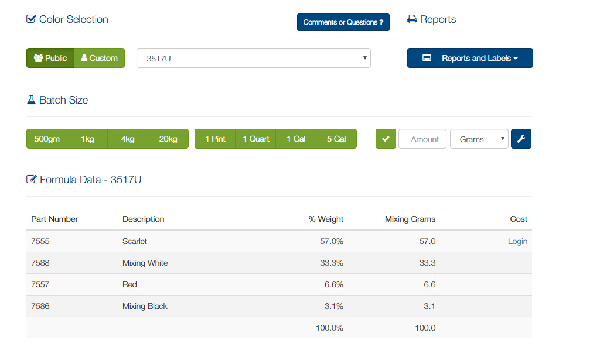The height and width of the screenshot is (364, 600).
Task: Pick the 1 Quart batch size
Action: 255,139
